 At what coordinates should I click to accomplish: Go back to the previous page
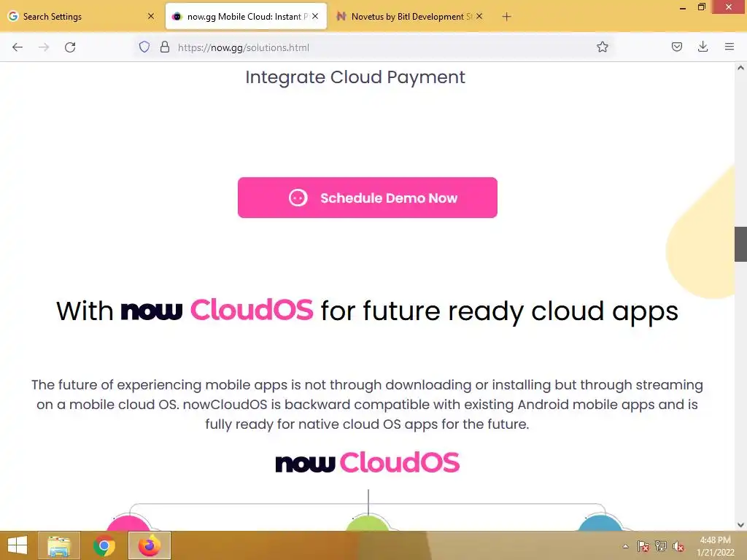[18, 47]
